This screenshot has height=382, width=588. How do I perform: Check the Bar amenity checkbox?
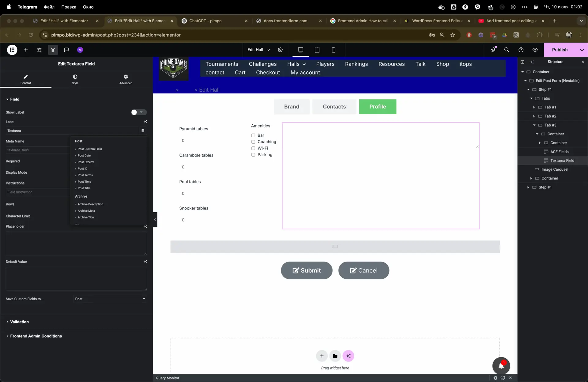click(253, 135)
